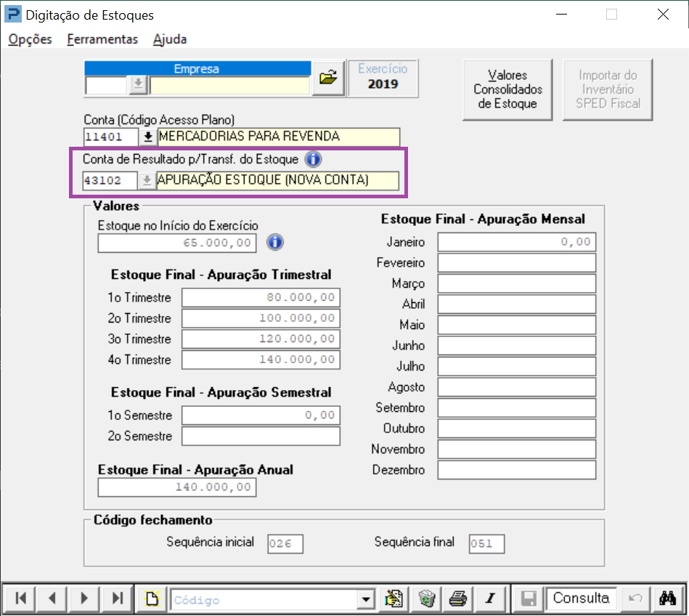Click the Janeiro monthly stock field
The image size is (689, 616).
(517, 243)
